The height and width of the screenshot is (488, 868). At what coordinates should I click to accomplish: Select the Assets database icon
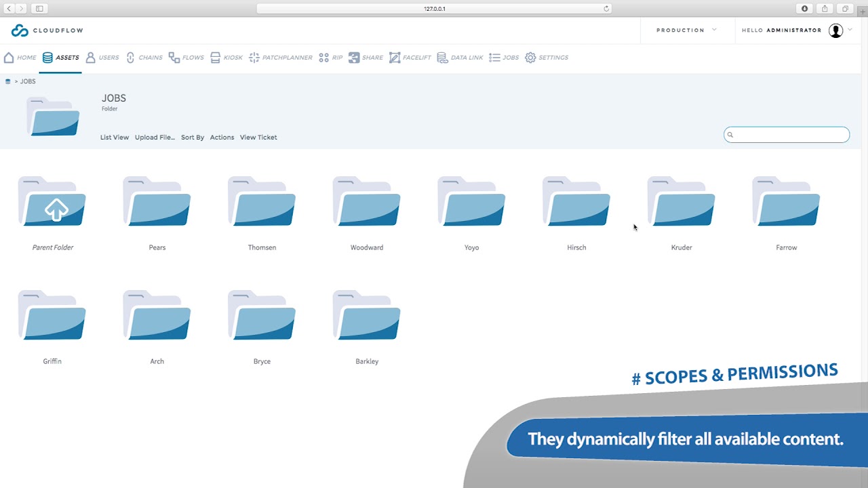pyautogui.click(x=47, y=58)
